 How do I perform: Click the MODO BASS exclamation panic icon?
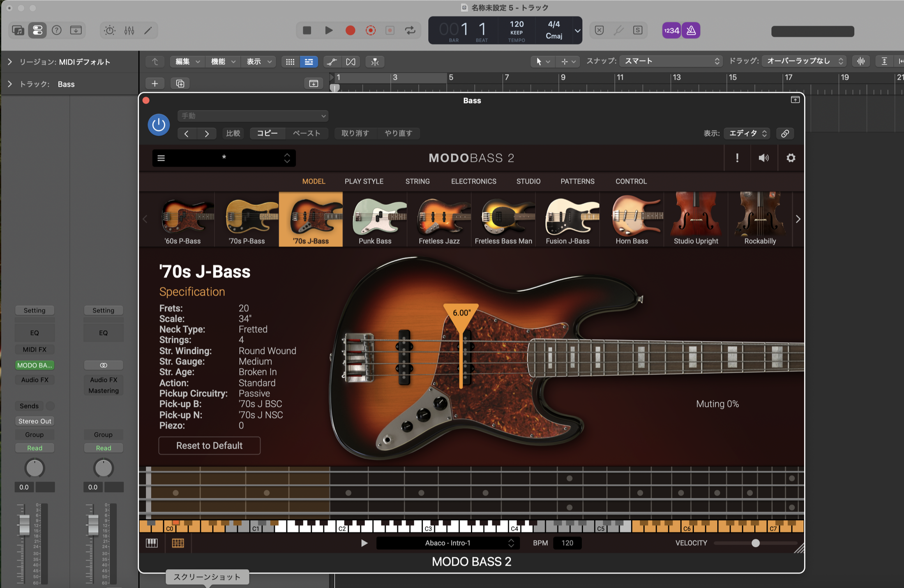[x=737, y=158]
